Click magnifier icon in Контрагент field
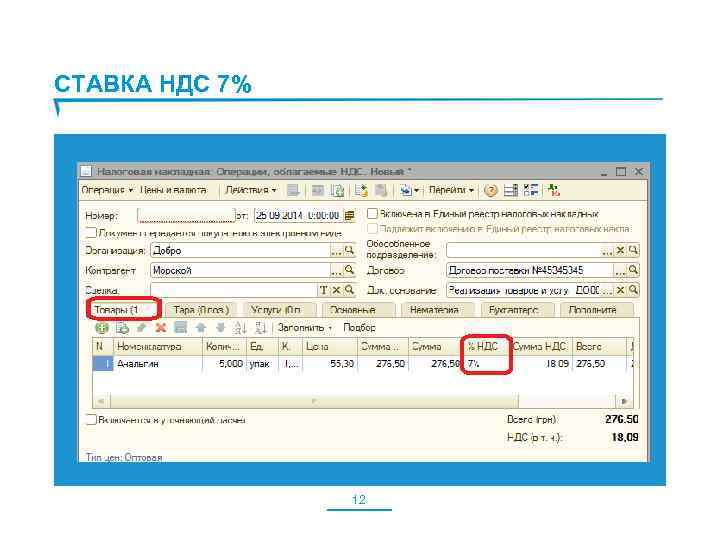Image resolution: width=720 pixels, height=540 pixels. point(349,270)
